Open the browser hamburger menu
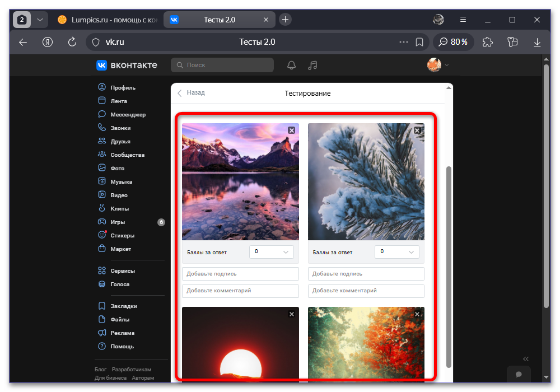This screenshot has width=560, height=392. (x=463, y=20)
